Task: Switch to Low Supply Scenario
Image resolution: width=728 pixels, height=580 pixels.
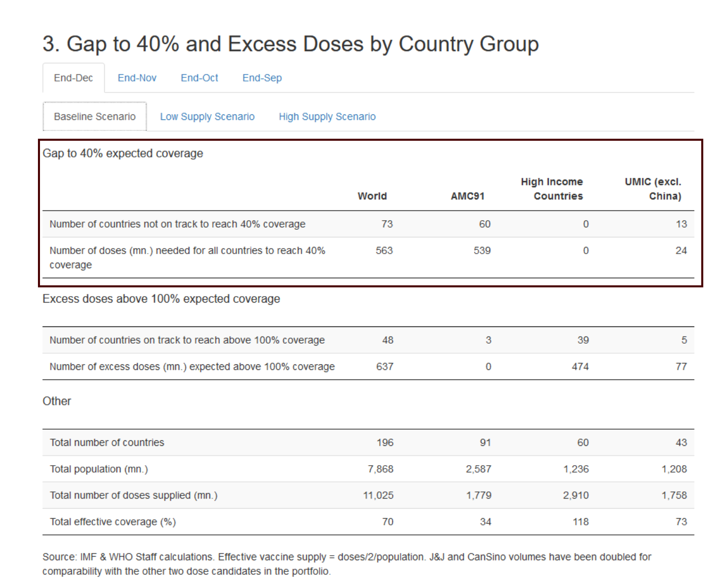Action: pyautogui.click(x=207, y=116)
